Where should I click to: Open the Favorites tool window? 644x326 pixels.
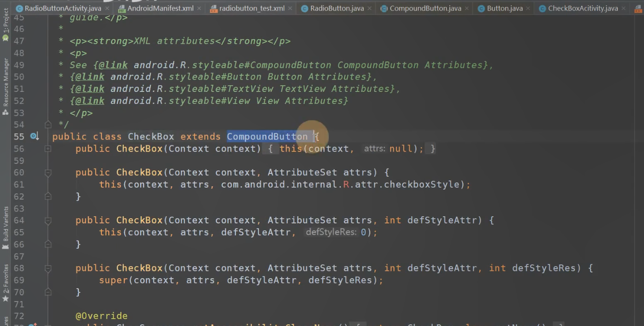(6, 283)
